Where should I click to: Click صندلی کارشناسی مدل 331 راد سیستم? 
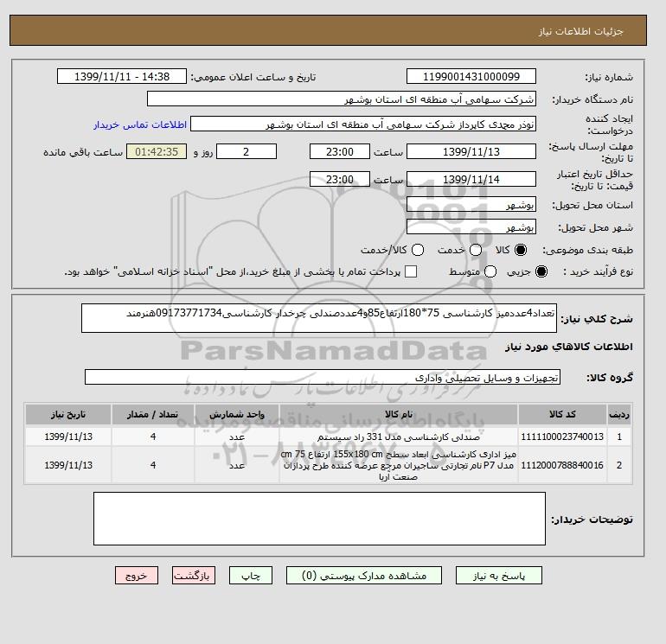(x=399, y=437)
